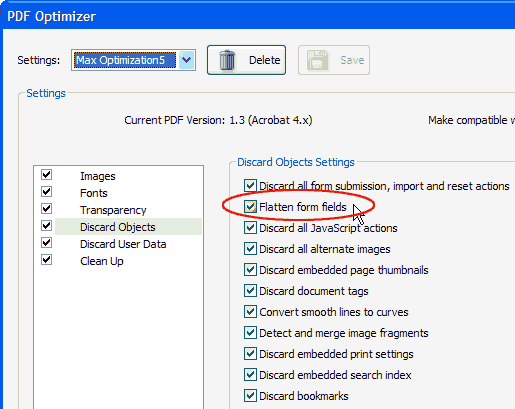The width and height of the screenshot is (515, 409).
Task: Select the Transparency panel in list
Action: [113, 210]
